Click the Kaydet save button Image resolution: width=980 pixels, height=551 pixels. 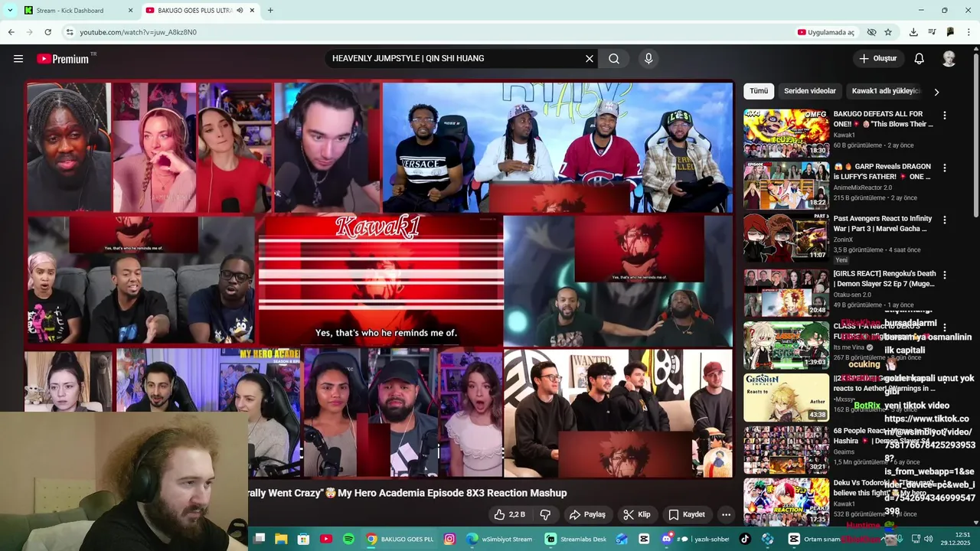click(687, 514)
